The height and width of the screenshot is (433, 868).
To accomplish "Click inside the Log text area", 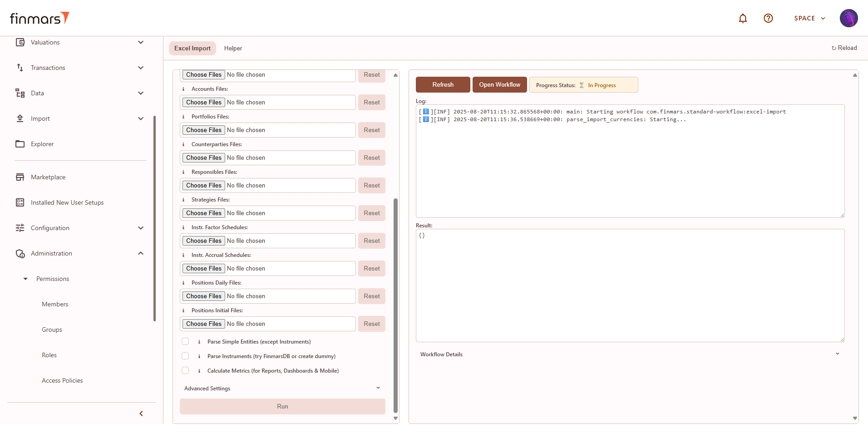I will click(x=630, y=161).
